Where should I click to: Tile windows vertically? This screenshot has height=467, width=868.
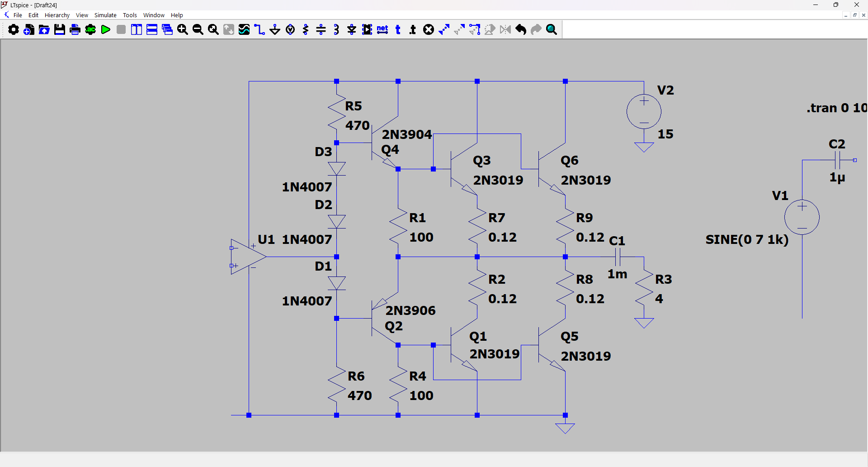point(137,30)
